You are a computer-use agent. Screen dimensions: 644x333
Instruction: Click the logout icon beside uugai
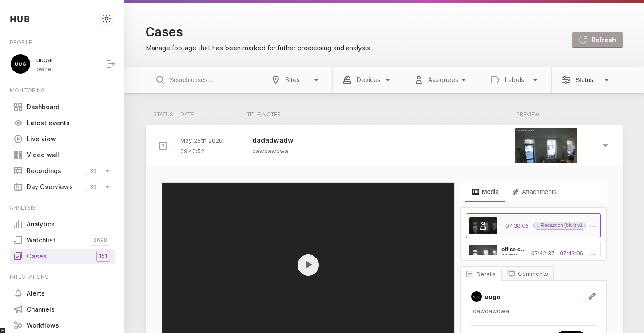[111, 64]
